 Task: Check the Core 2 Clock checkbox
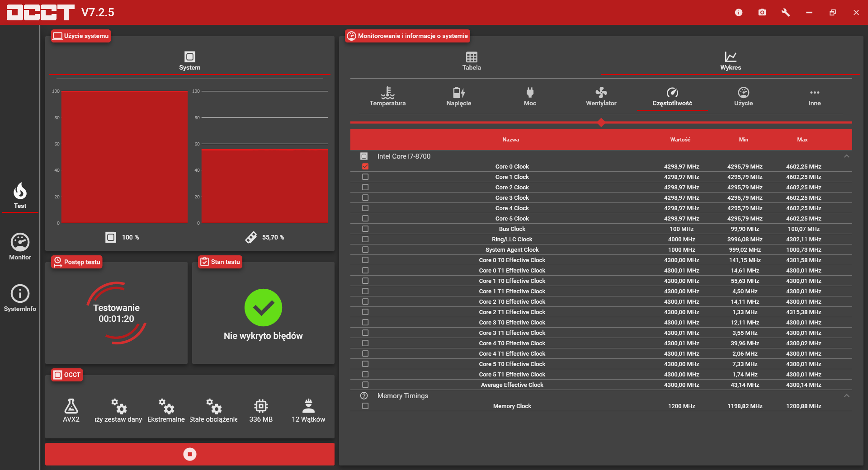[365, 187]
